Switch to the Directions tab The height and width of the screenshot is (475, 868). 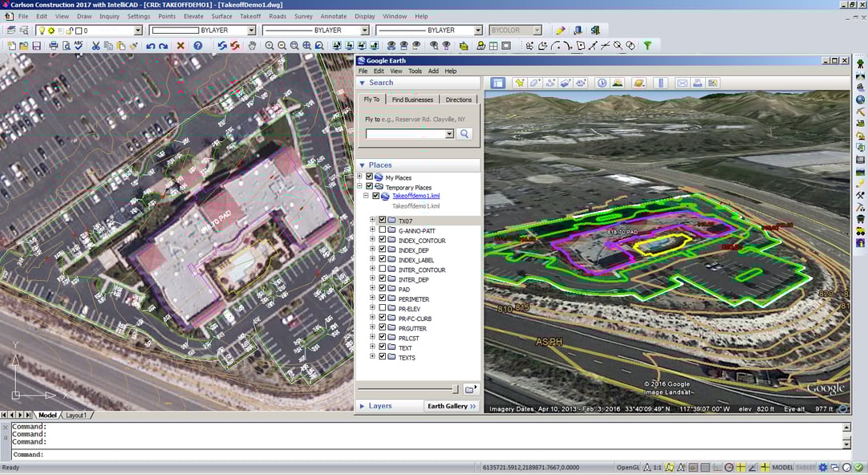click(x=458, y=99)
